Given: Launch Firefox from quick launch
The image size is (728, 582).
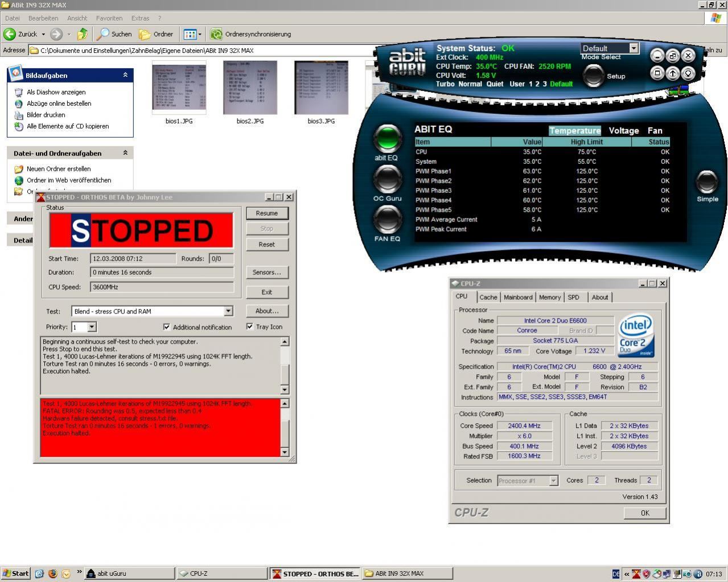Looking at the screenshot, I should 53,573.
